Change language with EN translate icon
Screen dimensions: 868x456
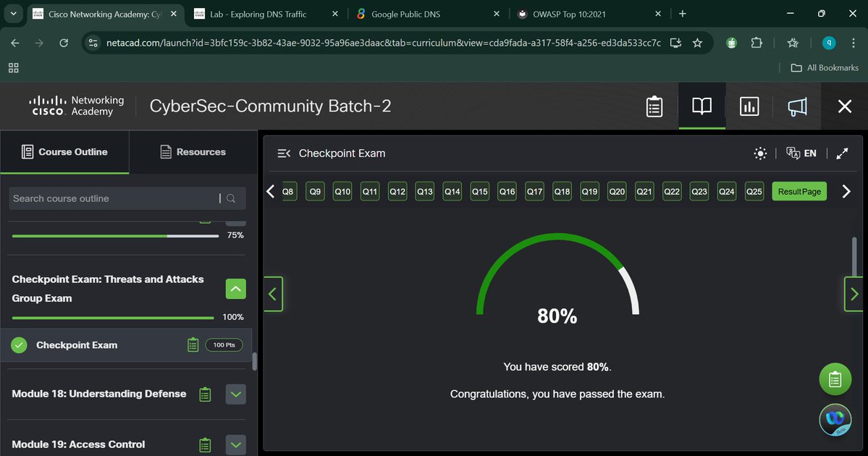(x=801, y=153)
